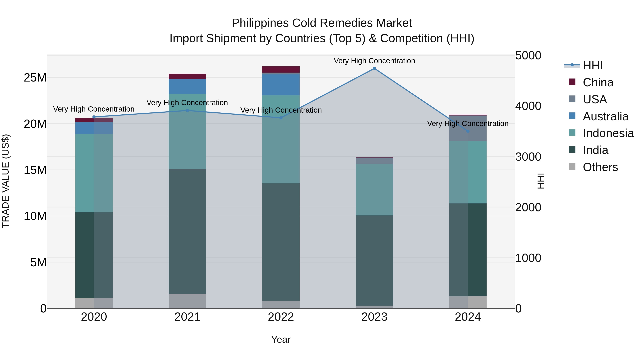Click the 2020 HHI data point

click(x=94, y=117)
